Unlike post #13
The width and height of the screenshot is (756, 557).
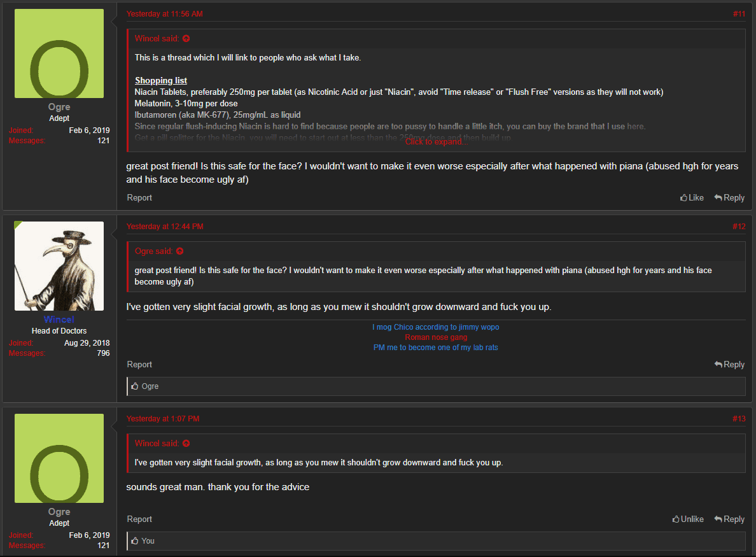(x=688, y=519)
